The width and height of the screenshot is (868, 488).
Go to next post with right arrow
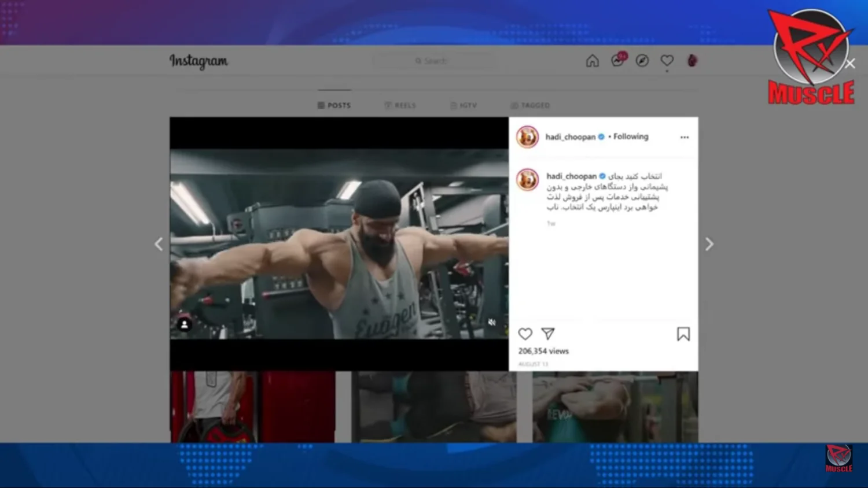709,245
